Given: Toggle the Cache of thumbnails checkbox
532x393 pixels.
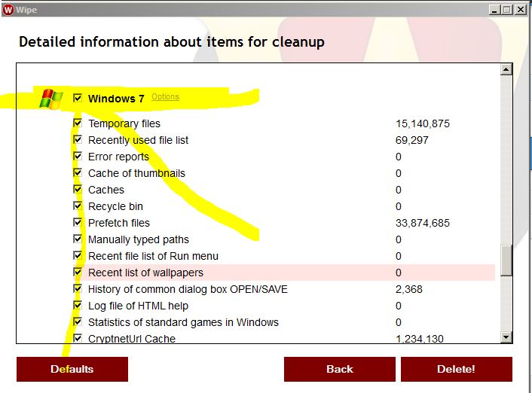Looking at the screenshot, I should (x=78, y=173).
